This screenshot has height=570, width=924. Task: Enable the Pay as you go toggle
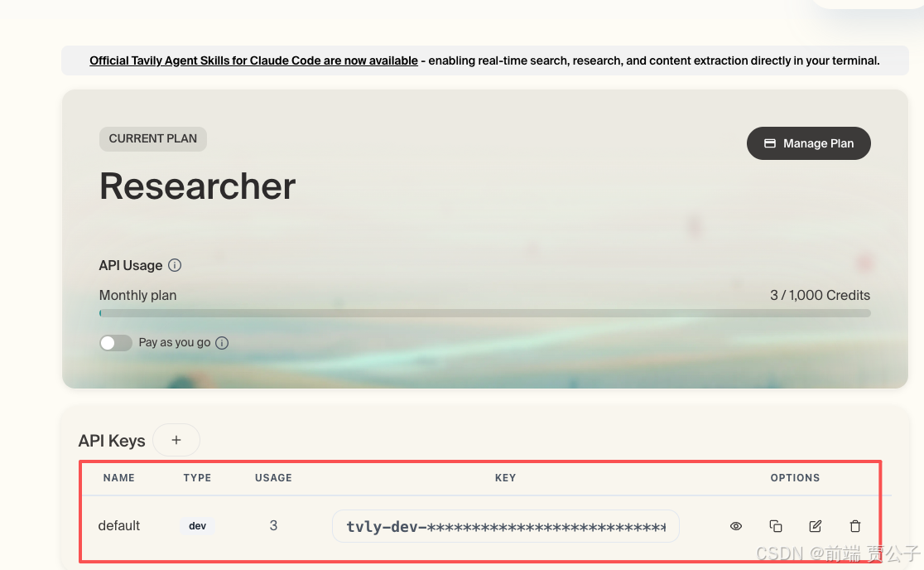tap(116, 343)
